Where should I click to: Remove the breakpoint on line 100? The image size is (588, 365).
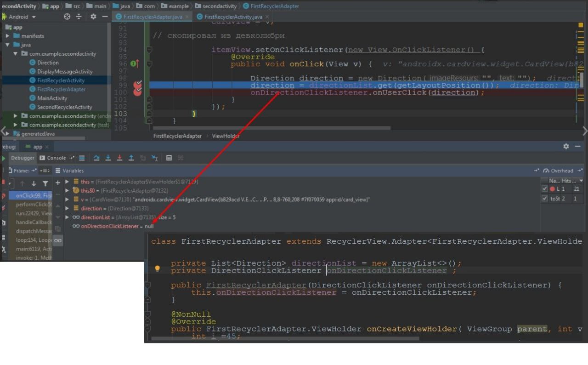[137, 92]
